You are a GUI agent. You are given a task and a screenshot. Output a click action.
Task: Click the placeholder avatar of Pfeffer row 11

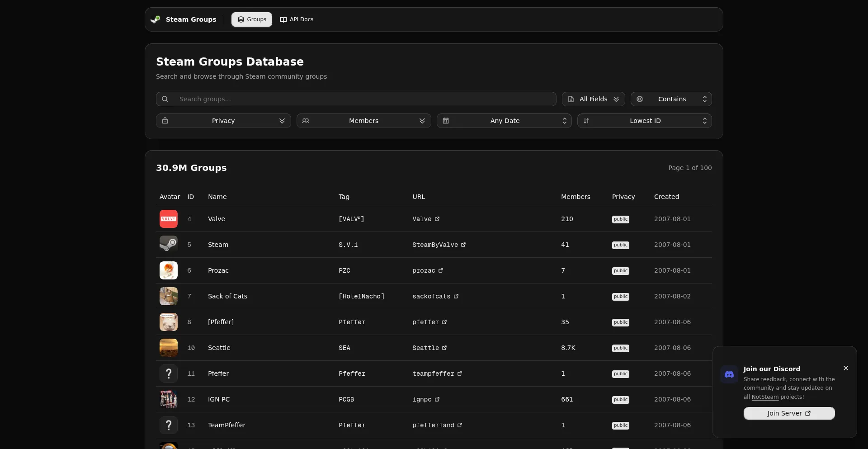[x=169, y=373]
